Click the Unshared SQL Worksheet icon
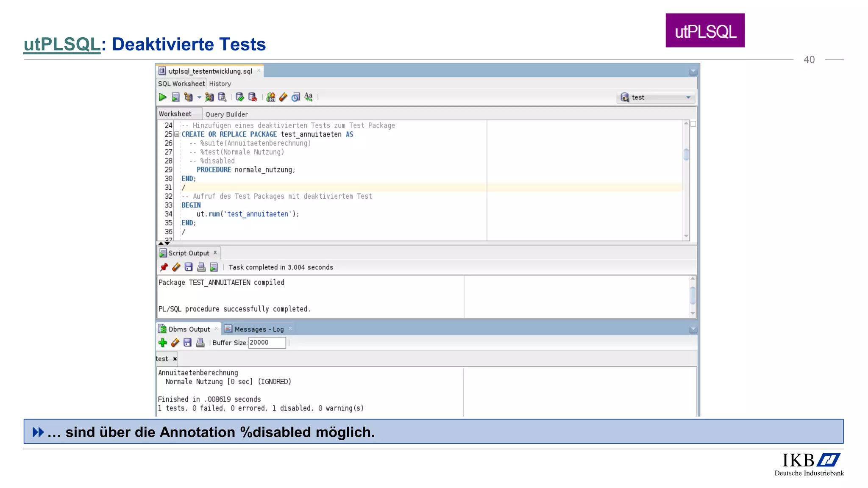 pyautogui.click(x=271, y=97)
